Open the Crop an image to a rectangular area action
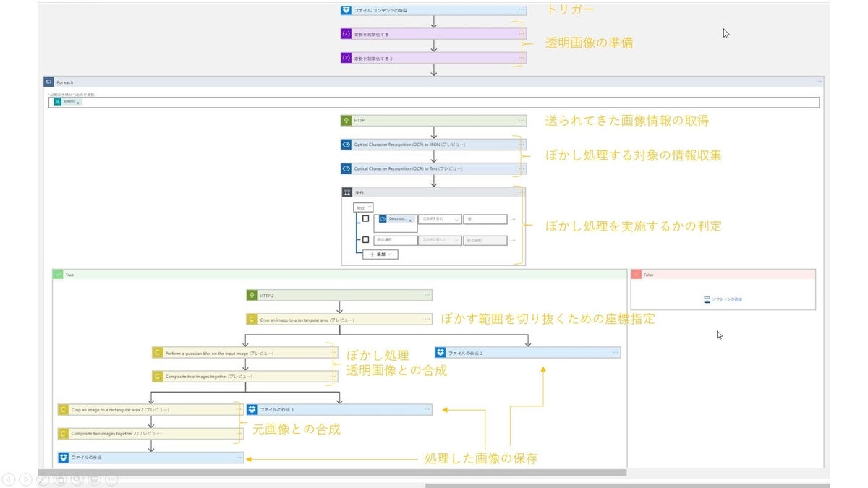 coord(251,318)
